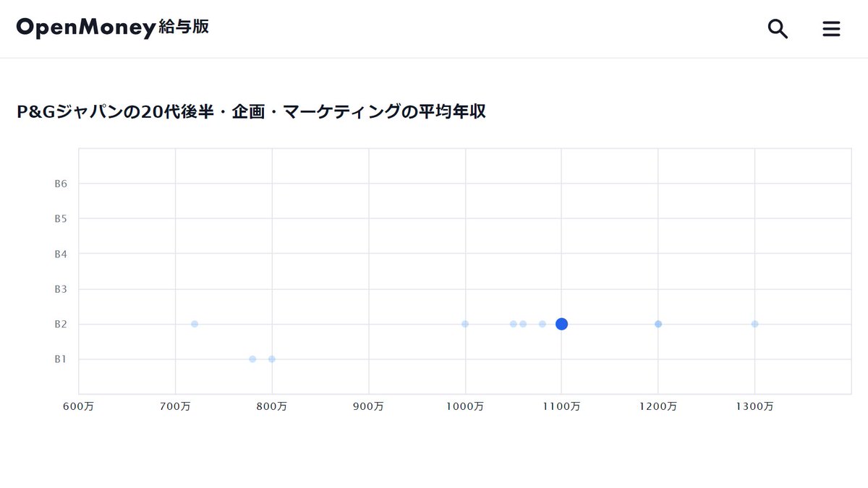Open the hamburger menu
Image resolution: width=868 pixels, height=488 pixels.
pyautogui.click(x=832, y=29)
